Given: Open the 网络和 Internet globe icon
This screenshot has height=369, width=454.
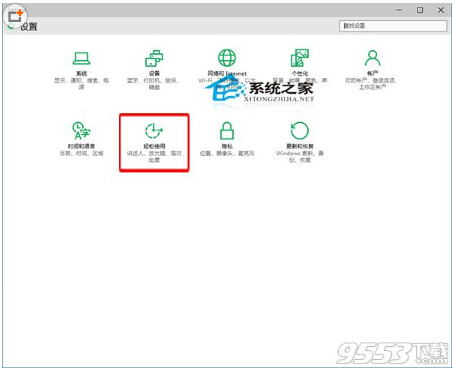Looking at the screenshot, I should (227, 58).
